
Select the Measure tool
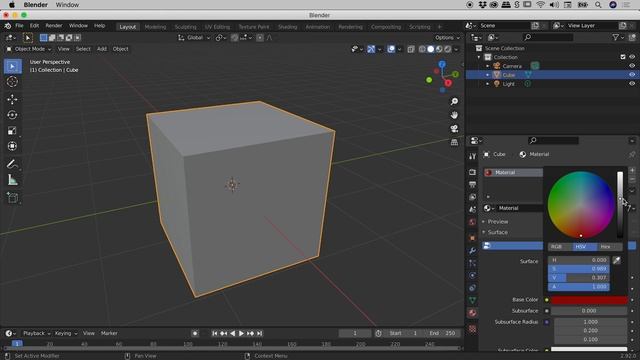point(12,180)
